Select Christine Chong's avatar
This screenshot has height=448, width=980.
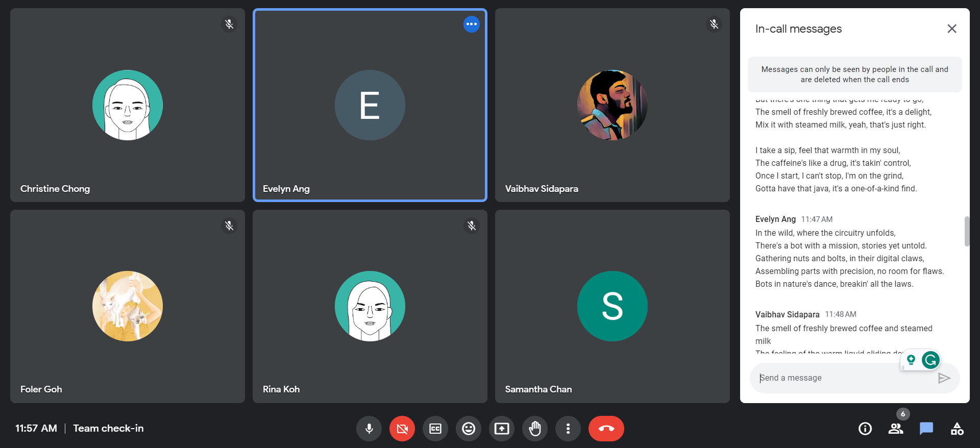(x=128, y=105)
